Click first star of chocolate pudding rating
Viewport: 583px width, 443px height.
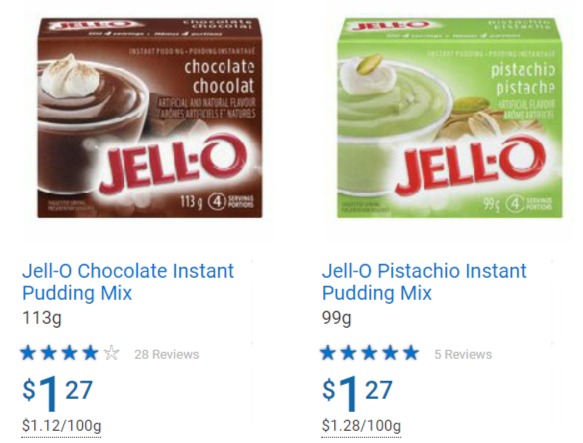click(x=28, y=353)
